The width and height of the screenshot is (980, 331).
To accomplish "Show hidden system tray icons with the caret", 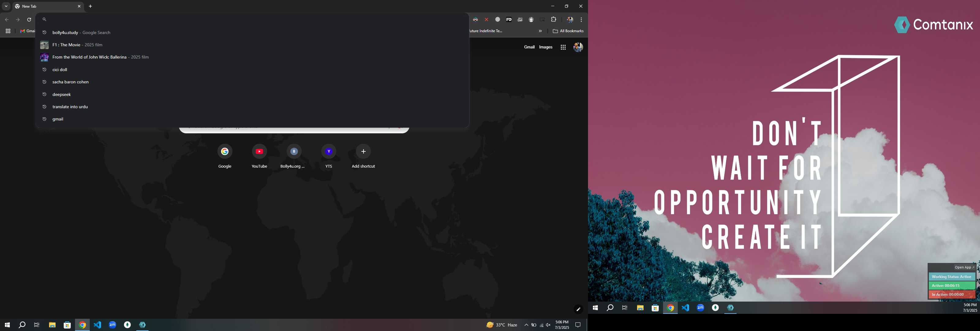I will [x=526, y=325].
